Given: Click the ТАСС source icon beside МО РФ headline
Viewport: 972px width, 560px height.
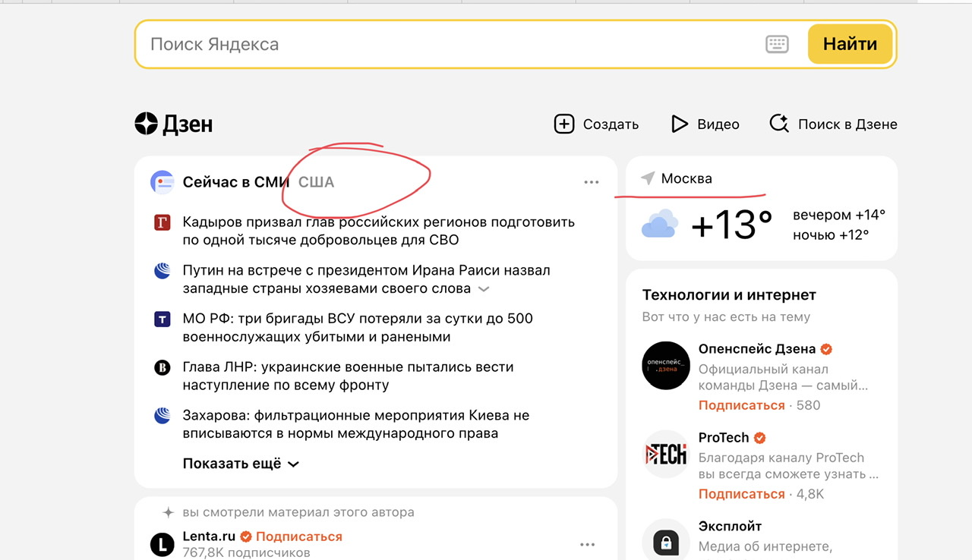Looking at the screenshot, I should coord(162,319).
